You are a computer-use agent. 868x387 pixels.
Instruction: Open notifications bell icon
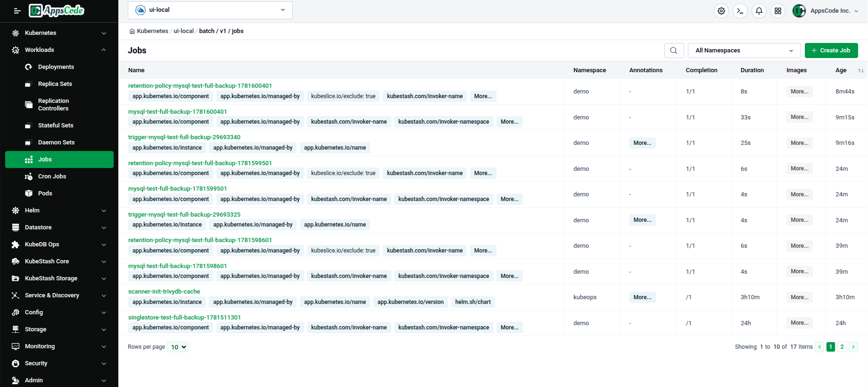click(x=759, y=11)
